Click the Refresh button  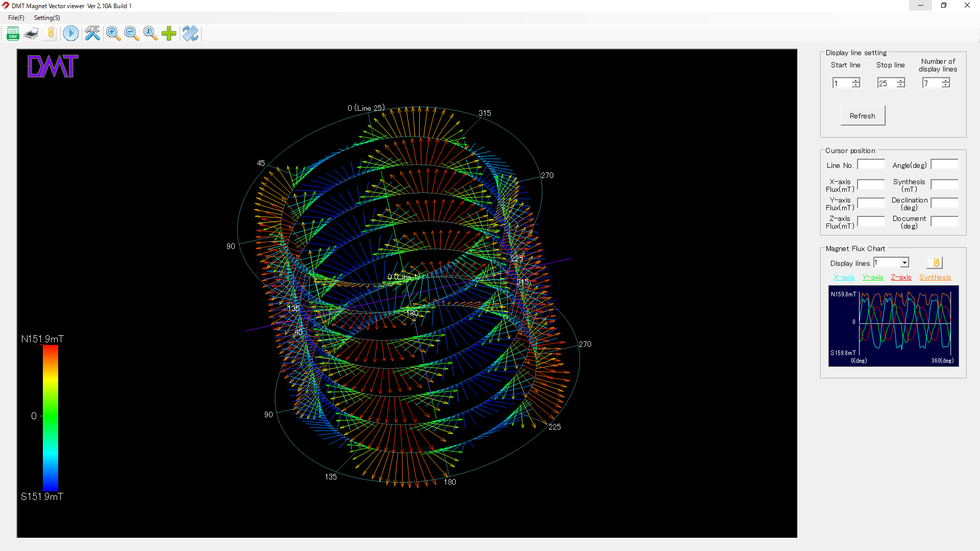(863, 116)
